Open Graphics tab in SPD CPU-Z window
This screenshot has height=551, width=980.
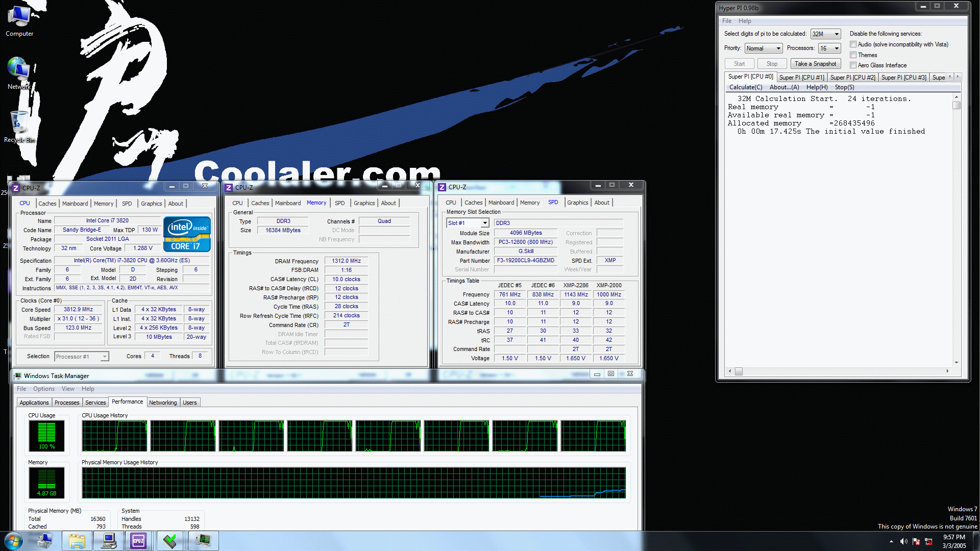click(577, 203)
